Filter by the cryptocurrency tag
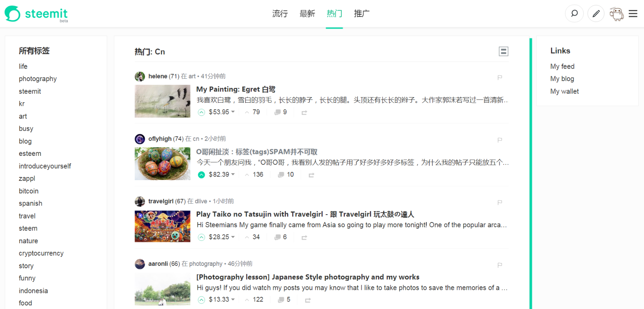The image size is (644, 309). pos(41,253)
